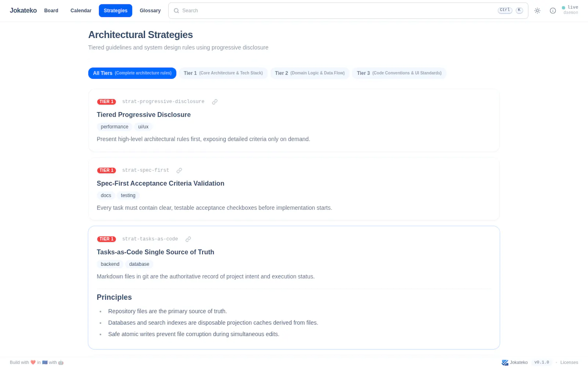
Task: Click TIER 1 badge on strat-progressive-disclosure card
Action: click(x=107, y=102)
